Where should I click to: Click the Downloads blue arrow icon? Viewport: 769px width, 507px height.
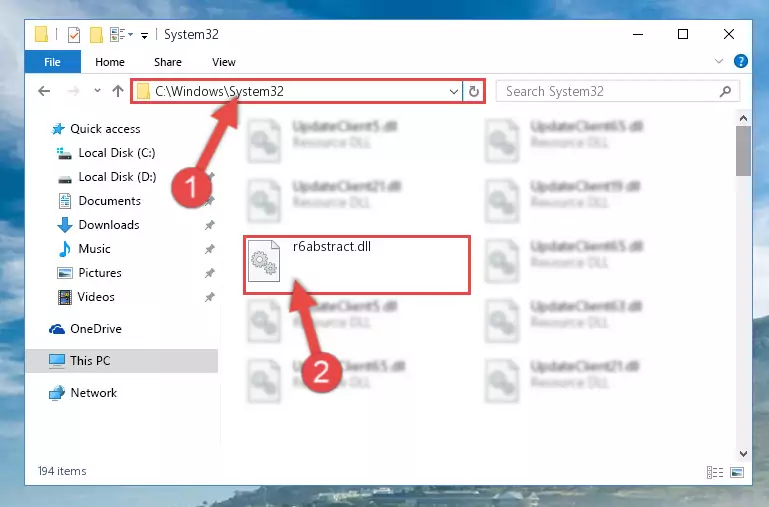tap(65, 225)
